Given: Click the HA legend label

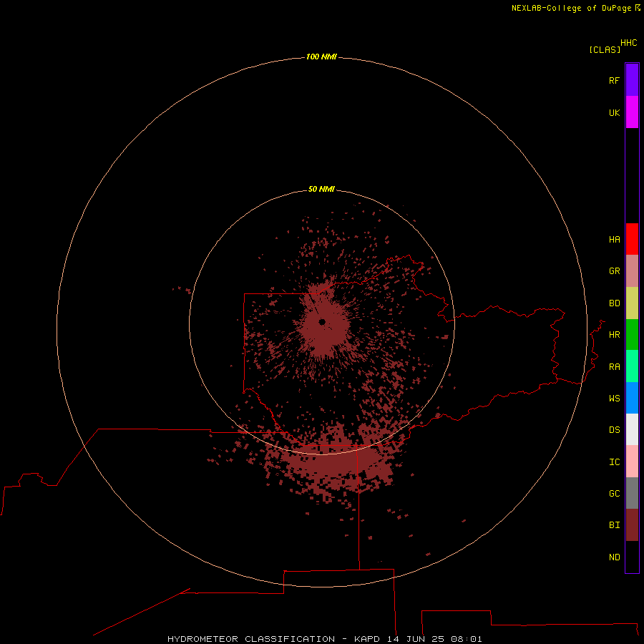Looking at the screenshot, I should point(615,239).
